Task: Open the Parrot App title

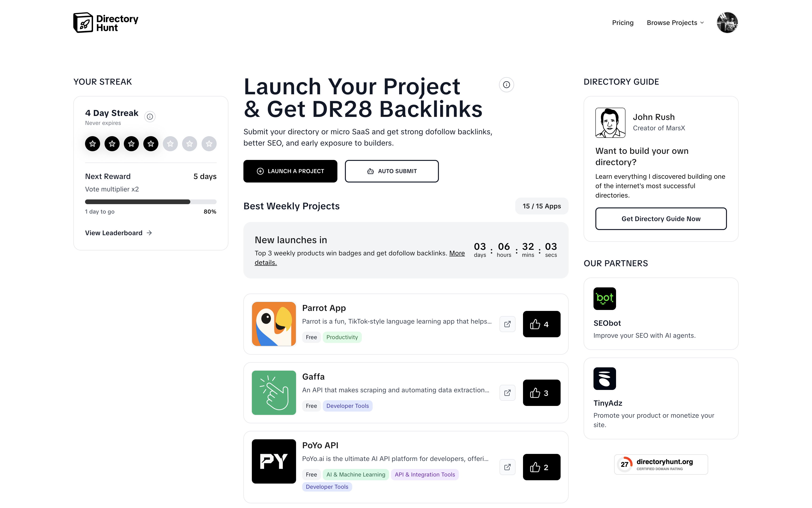Action: coord(324,308)
